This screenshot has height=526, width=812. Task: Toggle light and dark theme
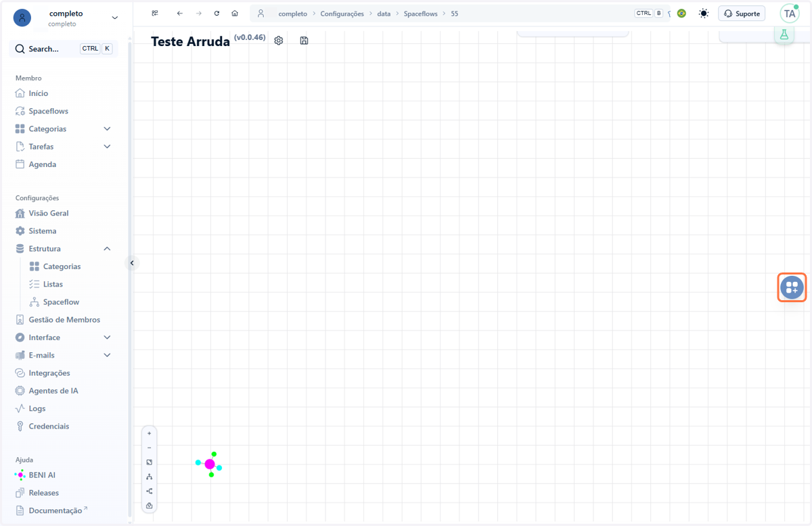(x=704, y=14)
